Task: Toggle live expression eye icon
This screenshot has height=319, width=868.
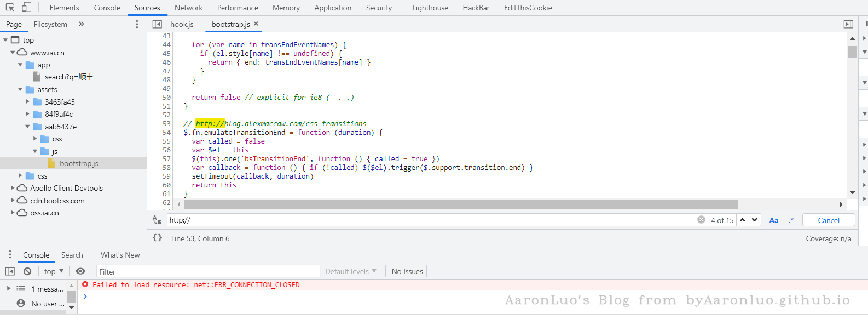Action: [80, 271]
